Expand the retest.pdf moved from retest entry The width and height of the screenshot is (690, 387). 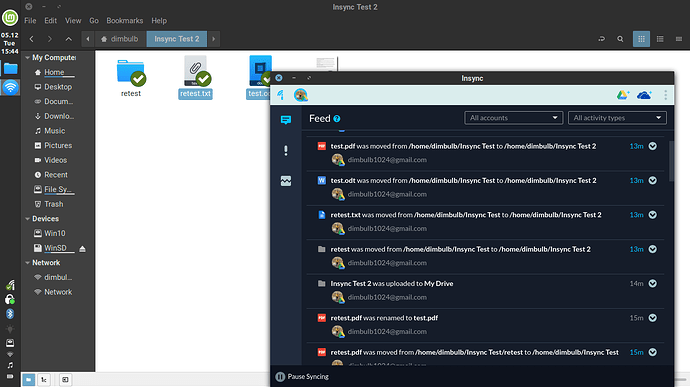(x=653, y=352)
